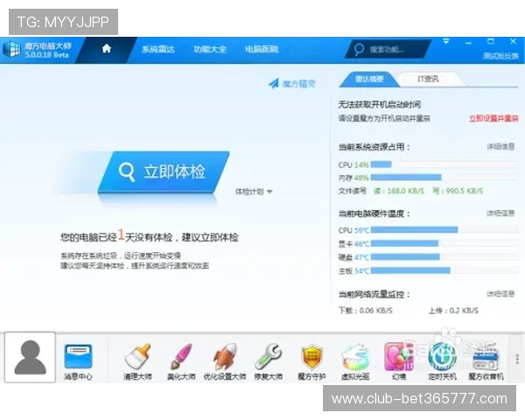The height and width of the screenshot is (420, 525).
Task: Launch 清理大师 cleaning tool
Action: point(137,362)
